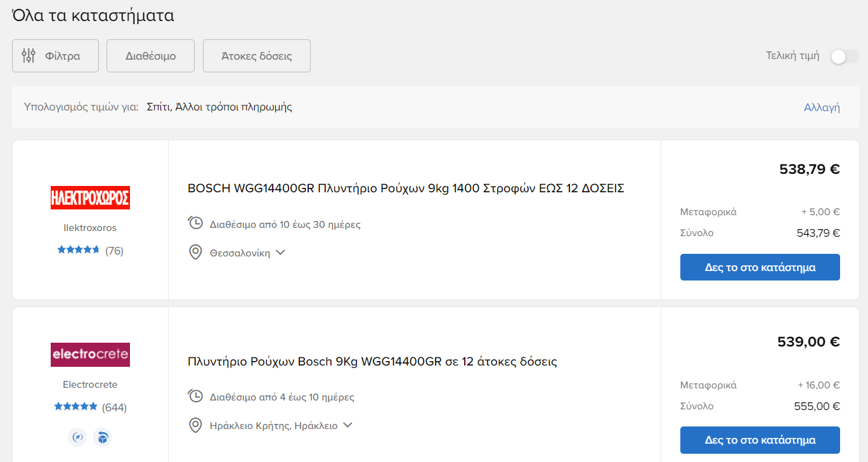
Task: Click the Όλα τα καταστήματα heading
Action: click(x=93, y=16)
